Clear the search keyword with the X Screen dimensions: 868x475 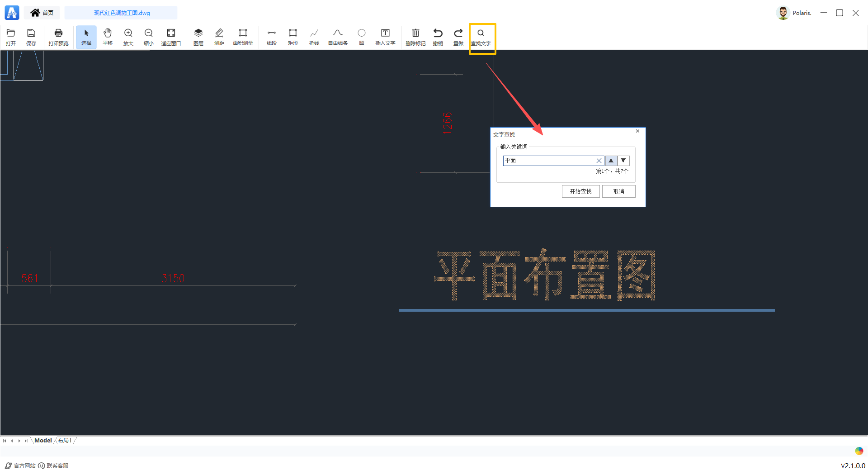599,161
